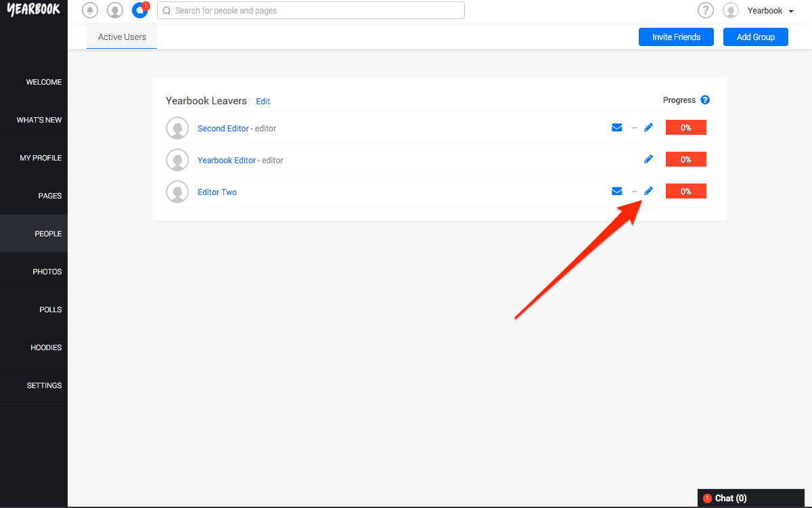This screenshot has width=812, height=508.
Task: Click the Invite Friends button
Action: click(676, 37)
